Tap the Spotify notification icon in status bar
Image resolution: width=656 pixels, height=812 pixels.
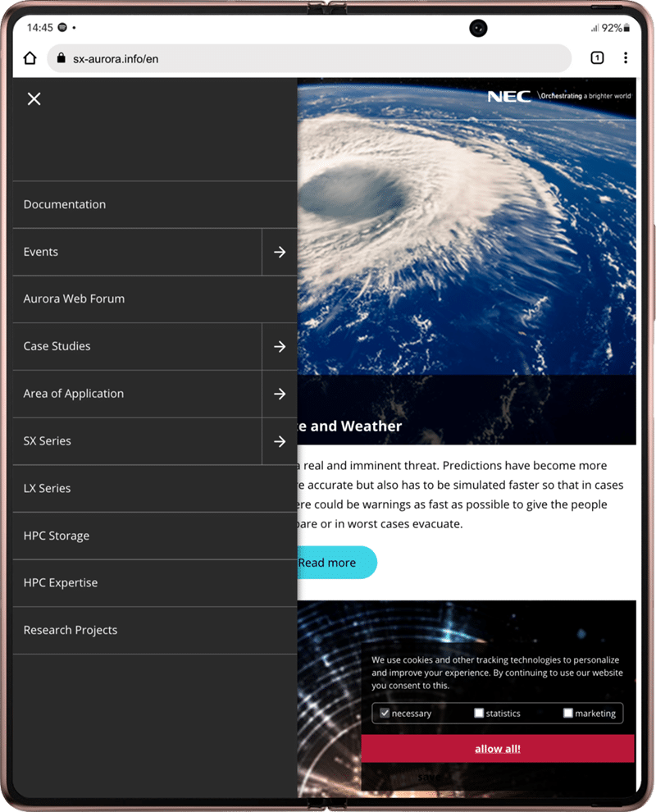pos(62,27)
